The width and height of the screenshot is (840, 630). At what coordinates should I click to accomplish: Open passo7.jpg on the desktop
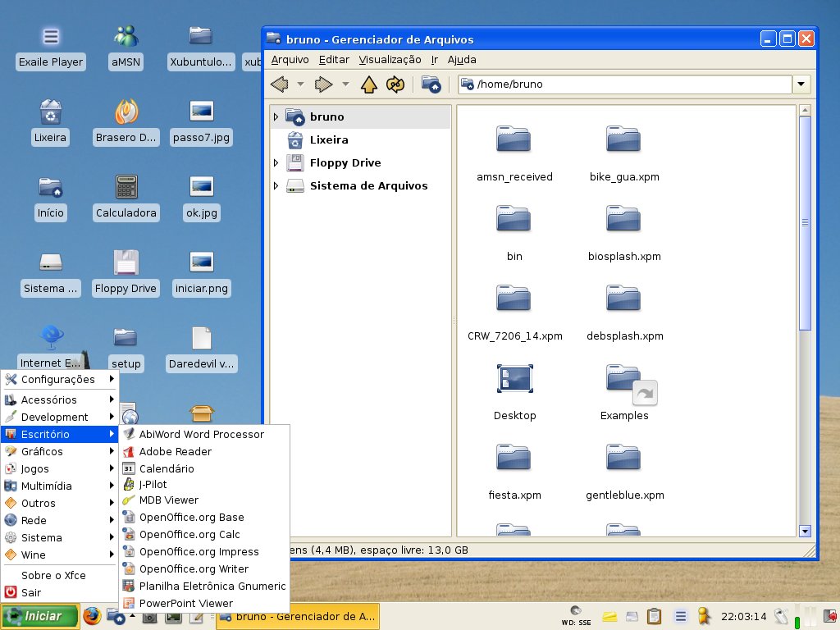tap(202, 123)
